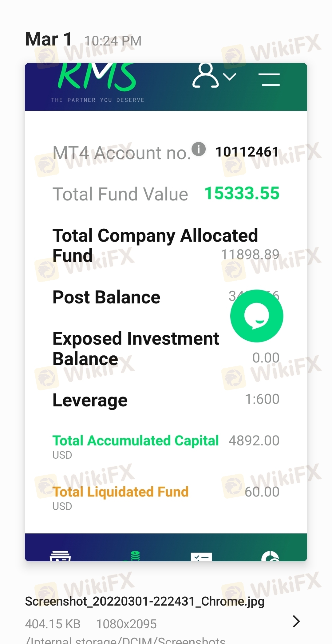Tap the Total Fund Value 15333.55
This screenshot has width=332, height=644.
coord(242,193)
